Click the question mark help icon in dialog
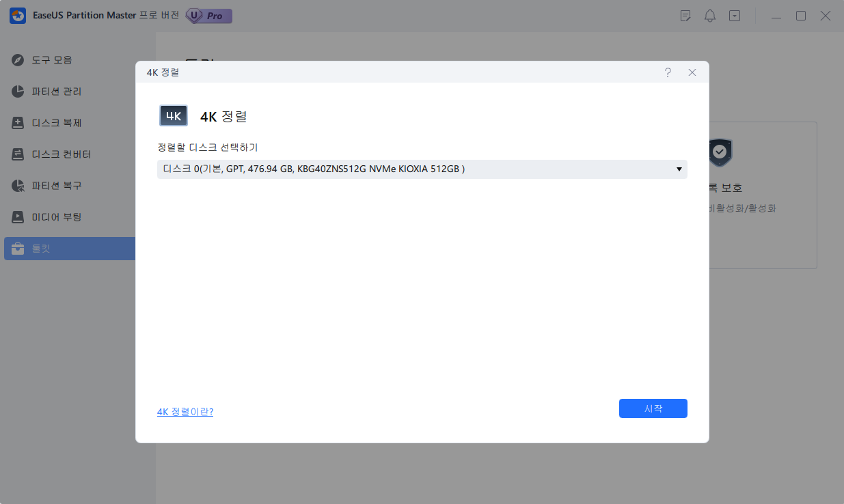This screenshot has width=844, height=504. point(668,72)
